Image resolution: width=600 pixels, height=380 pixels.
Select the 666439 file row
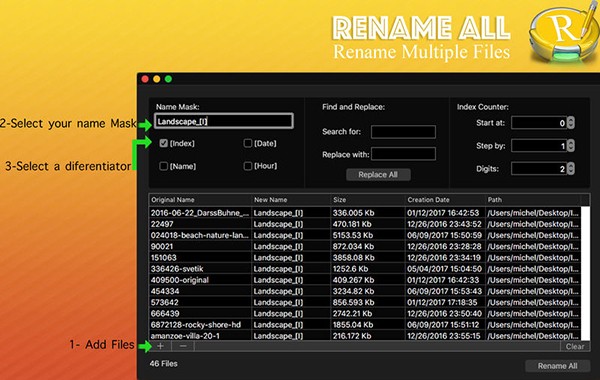coord(365,313)
